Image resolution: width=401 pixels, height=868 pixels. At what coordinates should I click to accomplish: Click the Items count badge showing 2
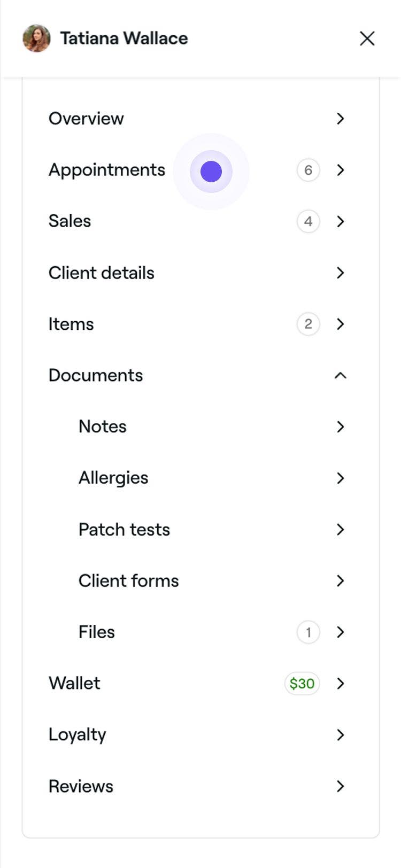(x=308, y=324)
